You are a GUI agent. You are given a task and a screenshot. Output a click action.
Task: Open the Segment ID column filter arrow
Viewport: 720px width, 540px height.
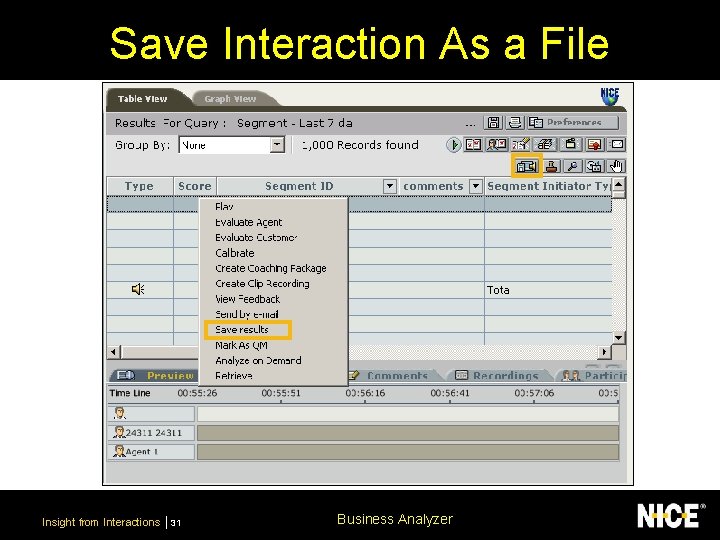389,186
